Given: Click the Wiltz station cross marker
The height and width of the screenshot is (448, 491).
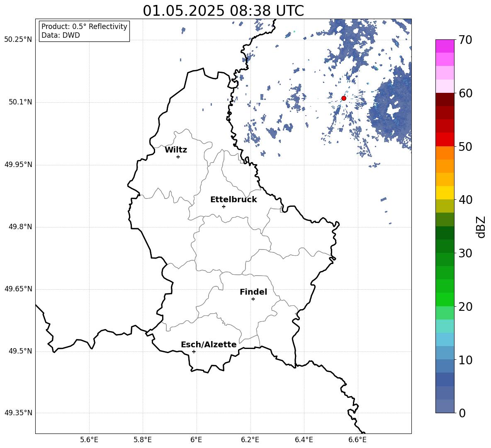Looking at the screenshot, I should coord(178,157).
